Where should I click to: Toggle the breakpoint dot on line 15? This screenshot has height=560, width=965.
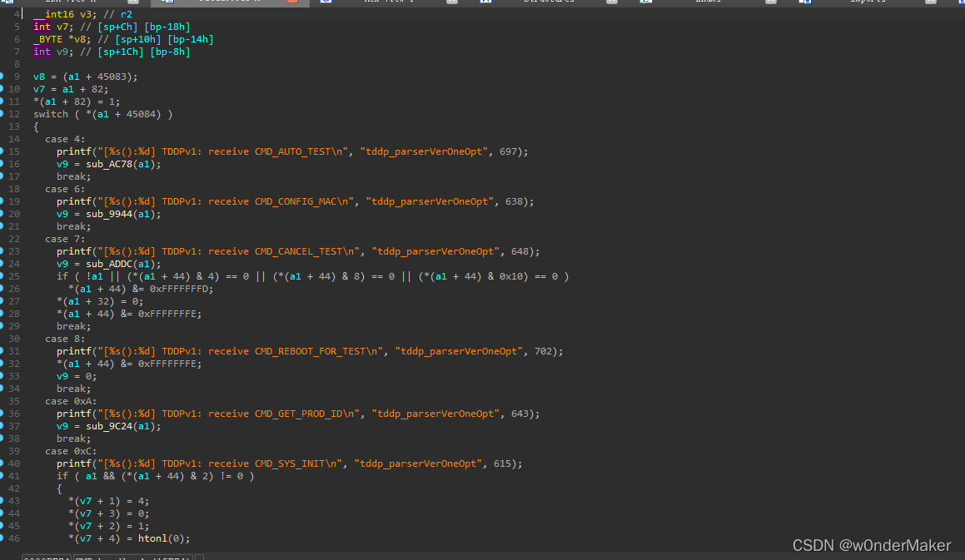[x=2, y=151]
